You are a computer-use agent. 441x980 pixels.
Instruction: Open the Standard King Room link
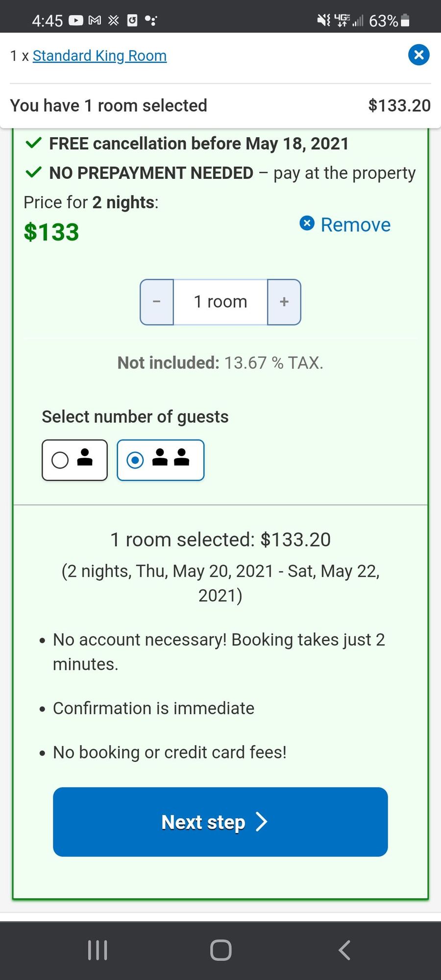coord(99,56)
